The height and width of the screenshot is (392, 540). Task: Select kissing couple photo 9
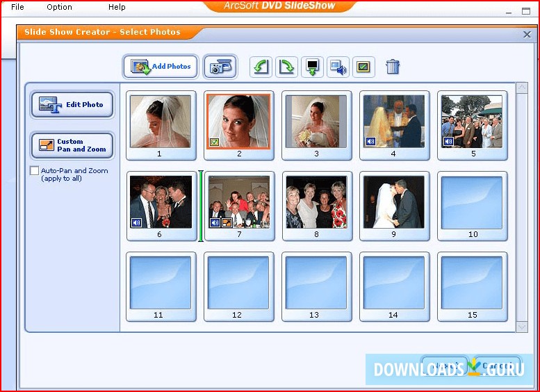pyautogui.click(x=394, y=202)
